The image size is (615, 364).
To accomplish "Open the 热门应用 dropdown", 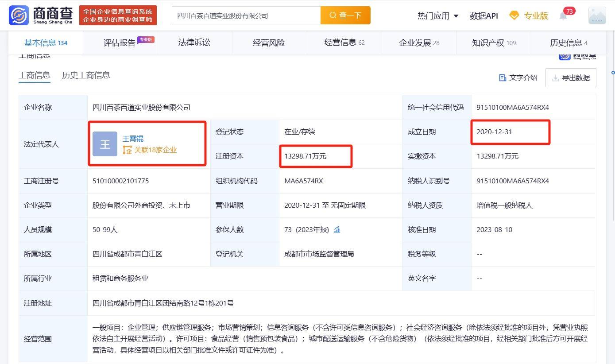I will (x=434, y=15).
